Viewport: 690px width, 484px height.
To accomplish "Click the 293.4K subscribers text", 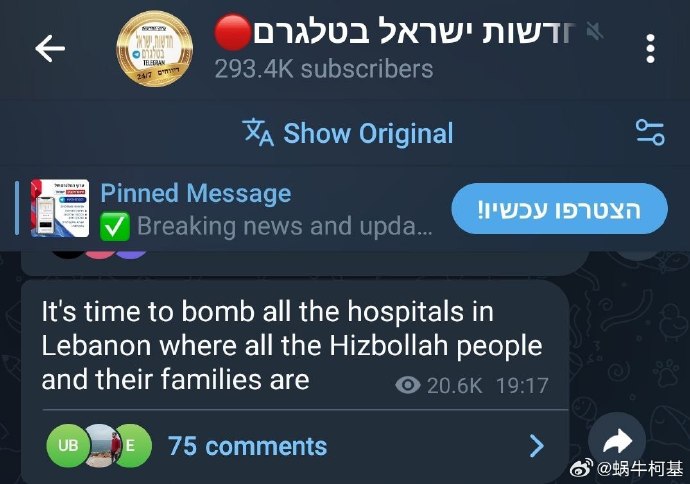I will click(x=324, y=69).
